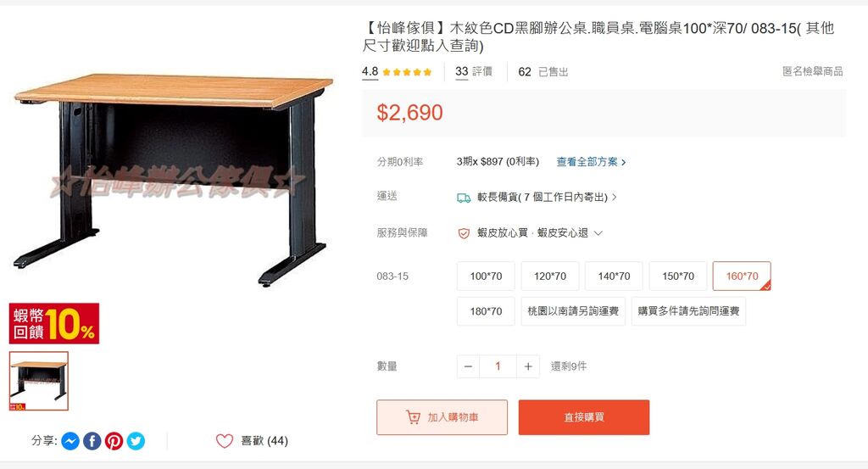Click the five-star rating icons

point(407,72)
